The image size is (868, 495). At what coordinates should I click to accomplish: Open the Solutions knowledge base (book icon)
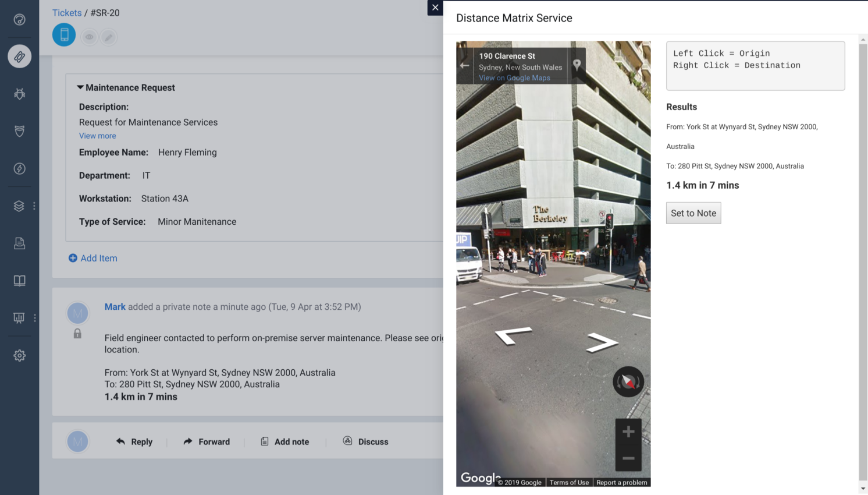[19, 280]
